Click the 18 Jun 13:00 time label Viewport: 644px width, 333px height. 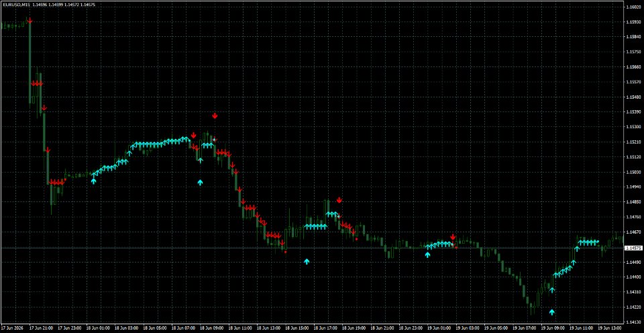269,328
